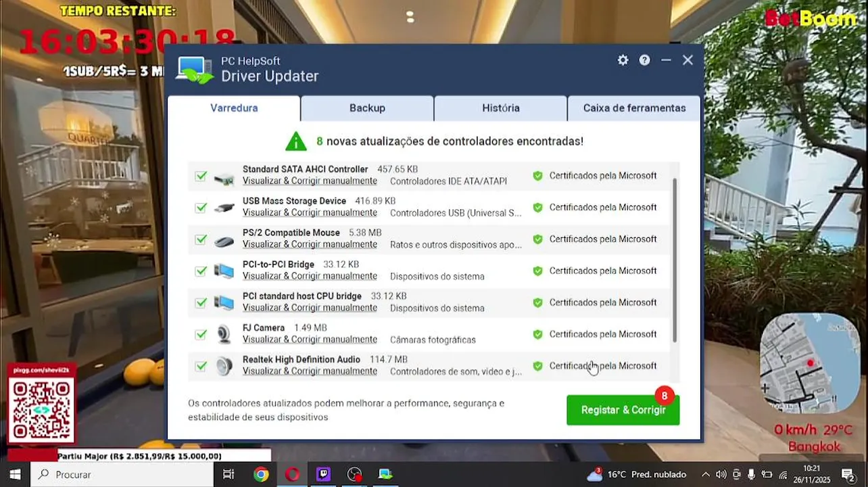Viewport: 868px width, 487px height.
Task: Click Visualizar & Corrigir manualmente for PS/2 Mouse
Action: tap(310, 245)
